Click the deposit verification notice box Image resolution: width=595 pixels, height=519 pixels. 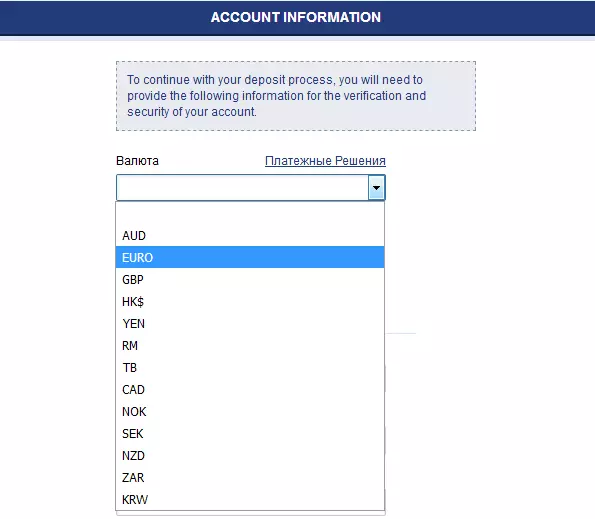coord(296,96)
